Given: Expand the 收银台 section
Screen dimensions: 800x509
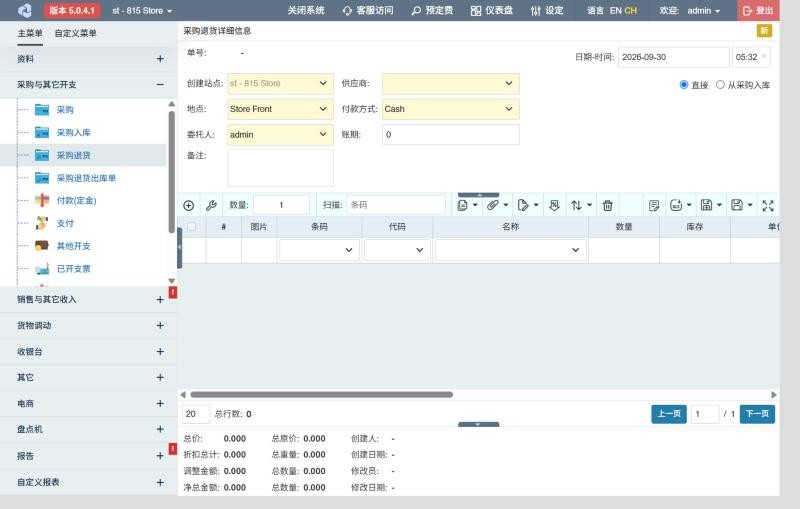Looking at the screenshot, I should pyautogui.click(x=160, y=352).
